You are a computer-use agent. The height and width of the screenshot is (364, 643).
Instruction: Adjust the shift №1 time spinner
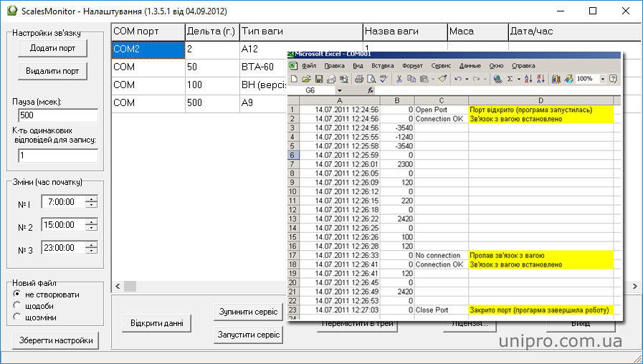(92, 201)
